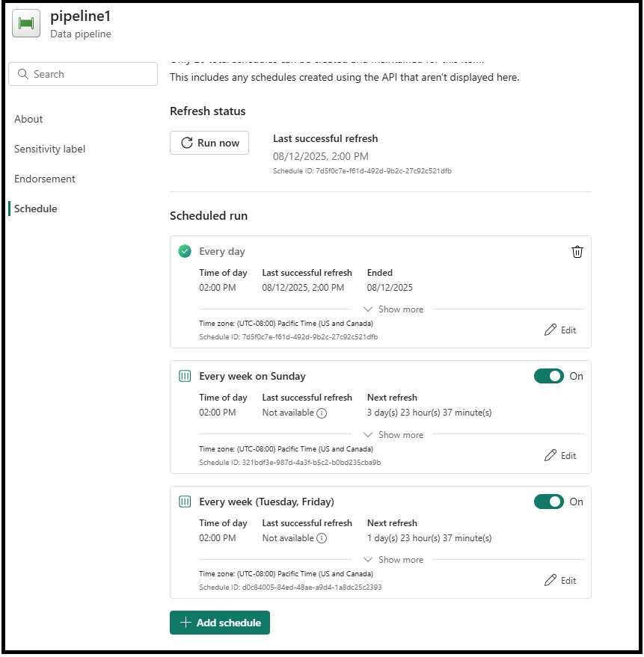
Task: Click the green checkmark icon beside Every day
Action: 185,251
